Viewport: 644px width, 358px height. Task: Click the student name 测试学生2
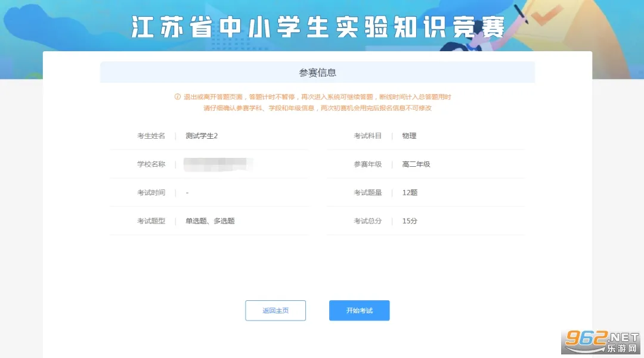202,136
